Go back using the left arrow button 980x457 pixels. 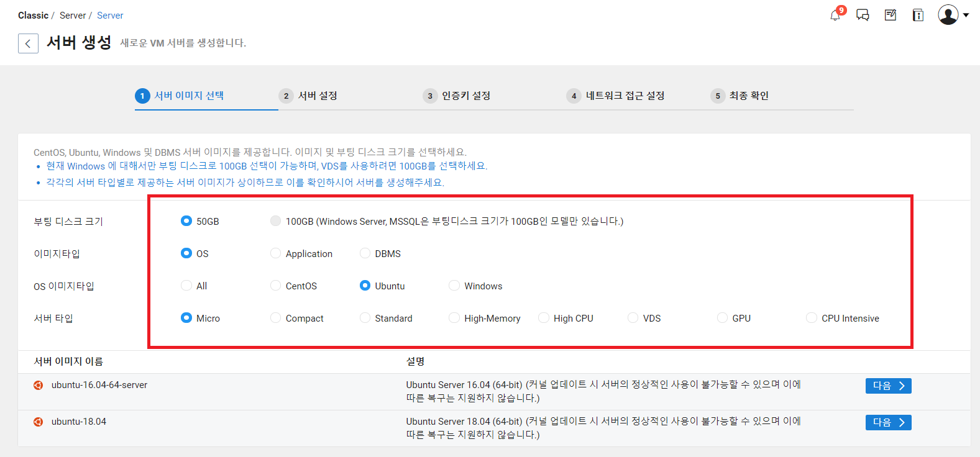(28, 43)
